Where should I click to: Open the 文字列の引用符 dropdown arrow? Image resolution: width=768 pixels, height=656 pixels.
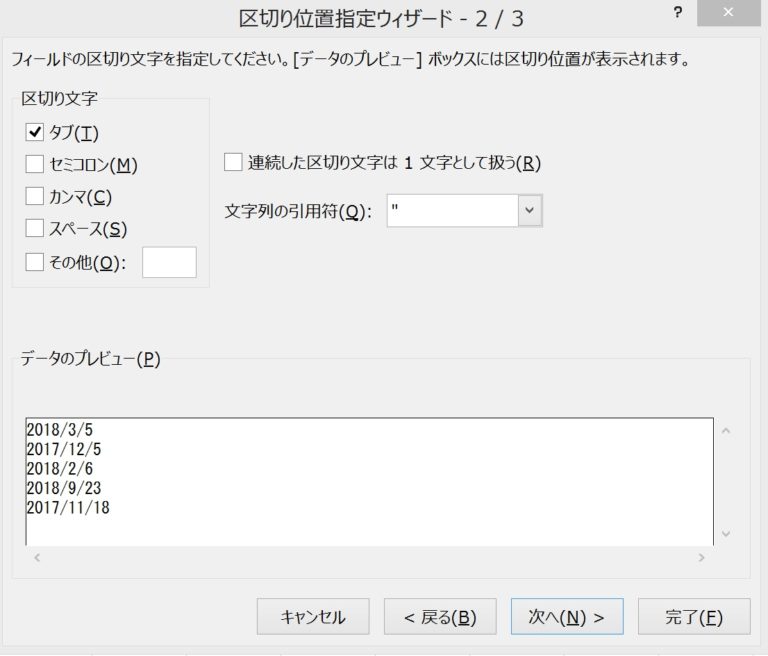[x=530, y=211]
